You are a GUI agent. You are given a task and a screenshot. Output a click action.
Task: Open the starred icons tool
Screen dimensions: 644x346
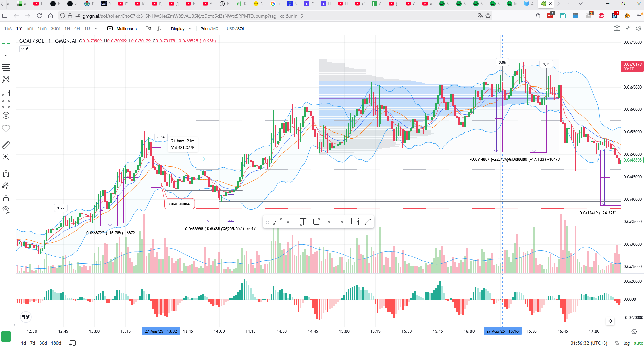[x=6, y=116]
